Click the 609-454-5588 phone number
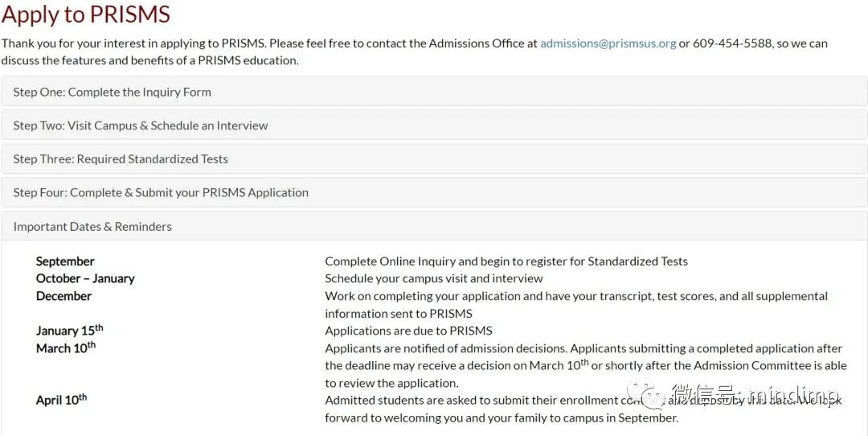The image size is (868, 436). click(x=732, y=43)
